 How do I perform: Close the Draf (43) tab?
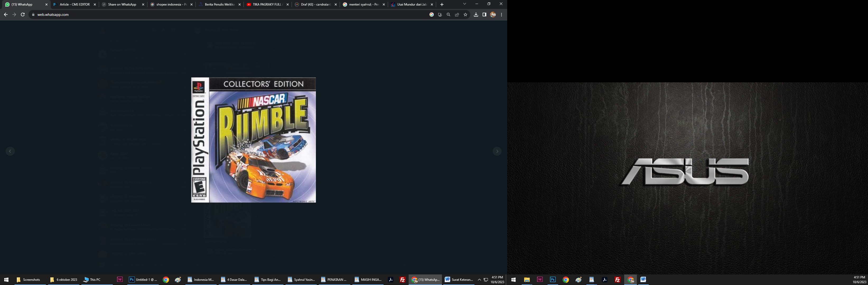tap(336, 4)
